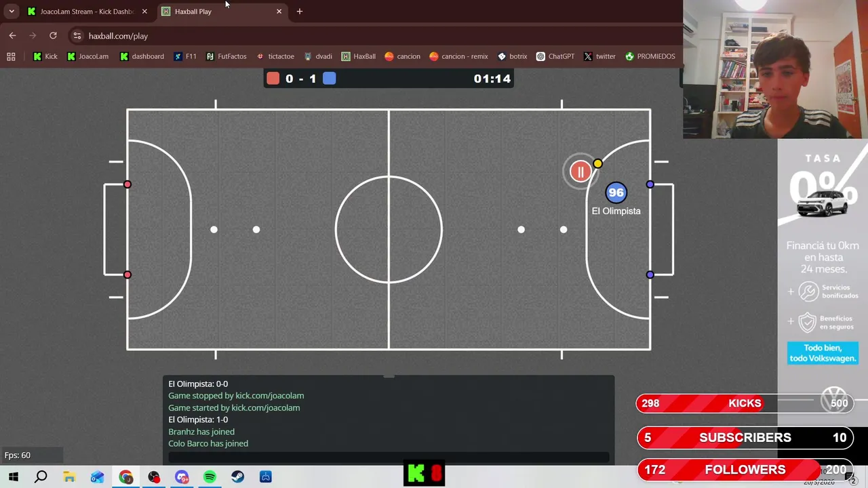Open the cancion - remix bookmark

(458, 56)
